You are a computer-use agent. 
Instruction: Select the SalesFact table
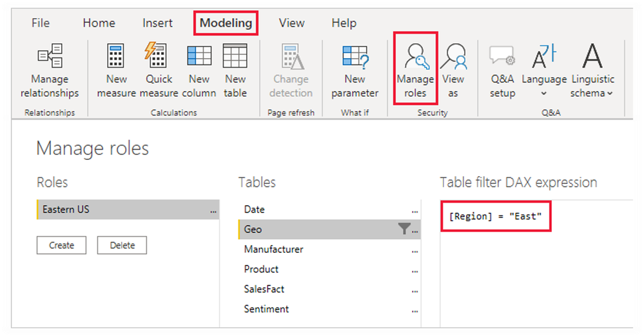point(264,289)
